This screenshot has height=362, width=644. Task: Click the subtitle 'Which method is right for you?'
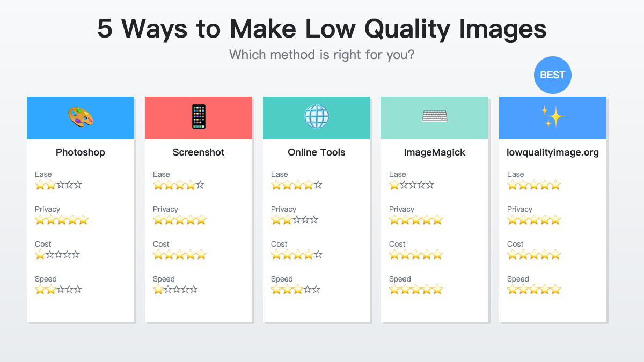point(322,55)
